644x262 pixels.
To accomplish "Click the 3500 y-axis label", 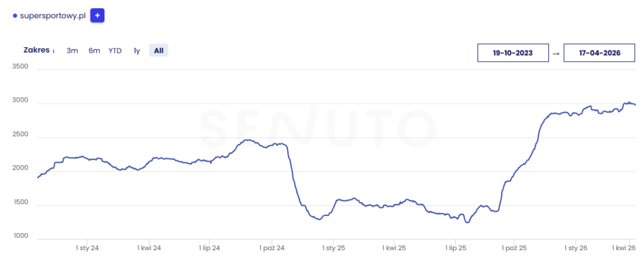I will [x=20, y=66].
